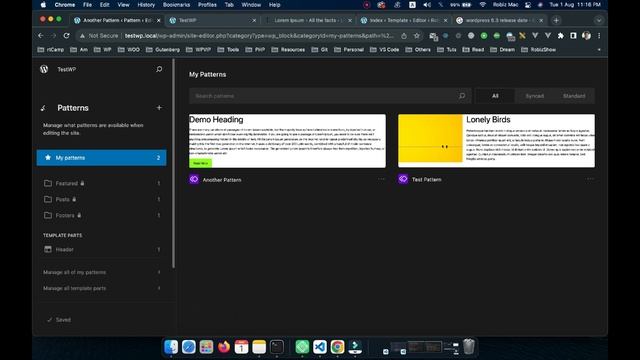Open the tab search dropdown arrow
640x360 pixels.
(599, 20)
